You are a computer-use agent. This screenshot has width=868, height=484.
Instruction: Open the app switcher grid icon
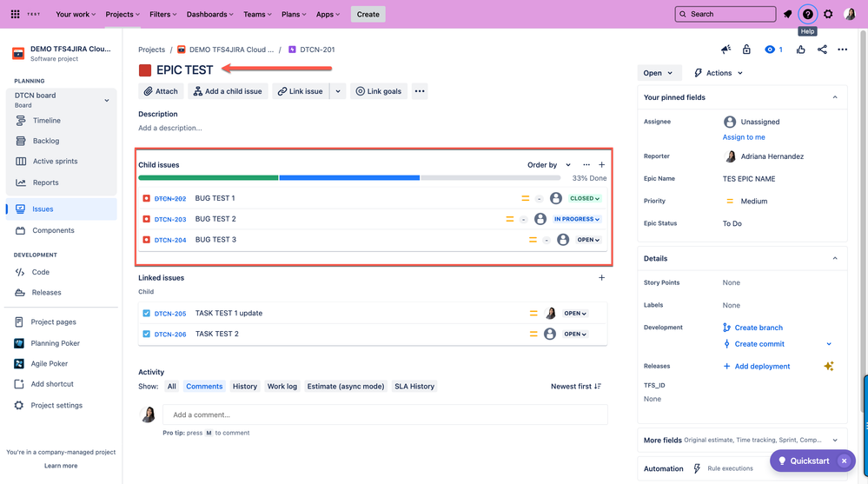pos(16,14)
